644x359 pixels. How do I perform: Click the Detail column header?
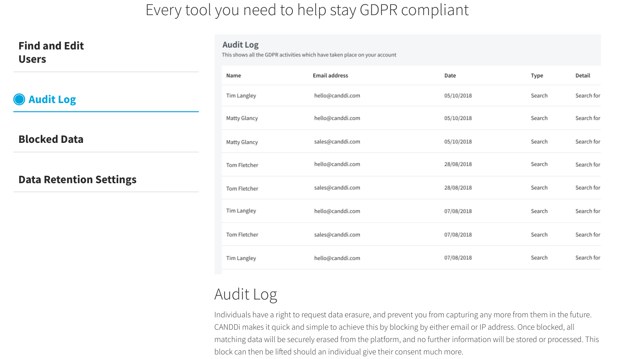(x=583, y=76)
